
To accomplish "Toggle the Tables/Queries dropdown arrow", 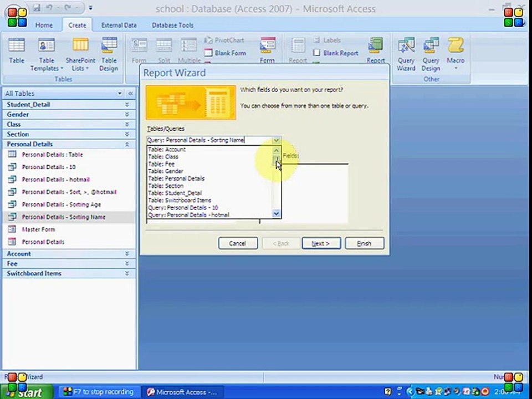I will coord(276,140).
